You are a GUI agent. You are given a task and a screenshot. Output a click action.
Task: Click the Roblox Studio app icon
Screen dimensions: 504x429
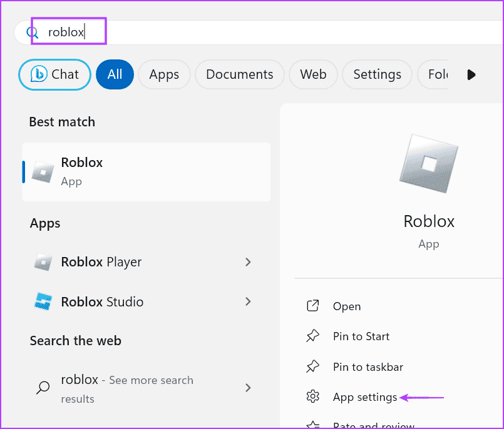point(43,301)
